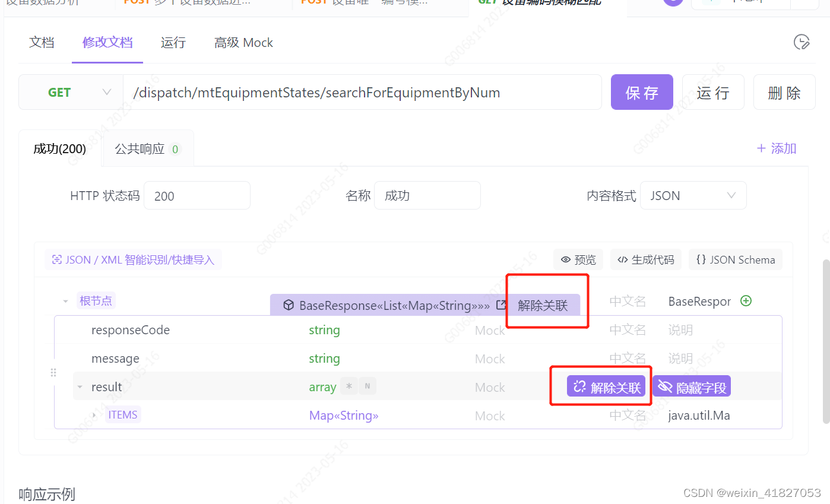
Task: Expand the ITEMS row arrow
Action: click(94, 416)
